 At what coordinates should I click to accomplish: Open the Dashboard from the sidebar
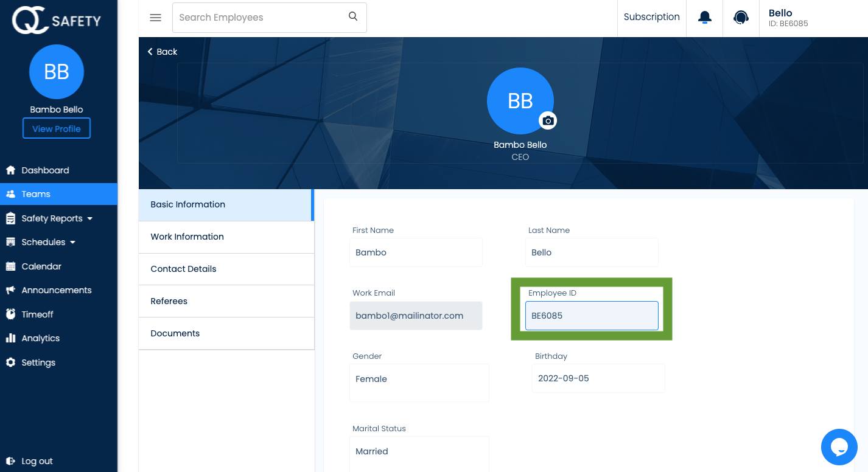tap(44, 170)
